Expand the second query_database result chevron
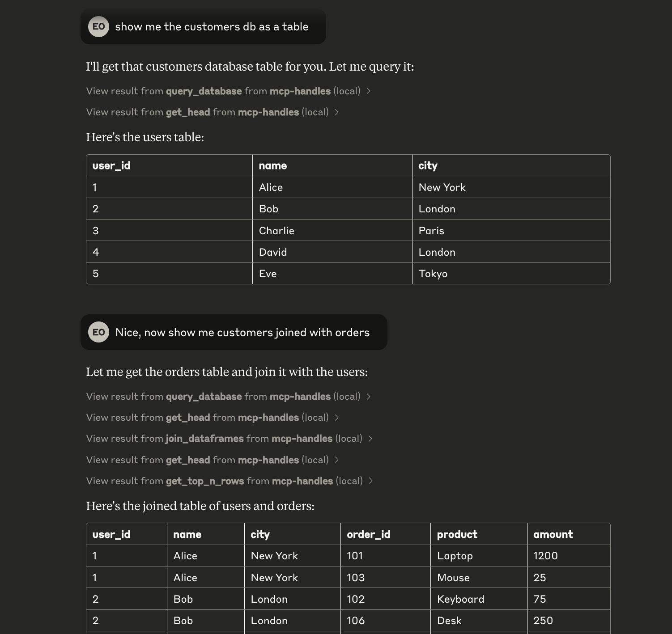672x634 pixels. click(368, 397)
